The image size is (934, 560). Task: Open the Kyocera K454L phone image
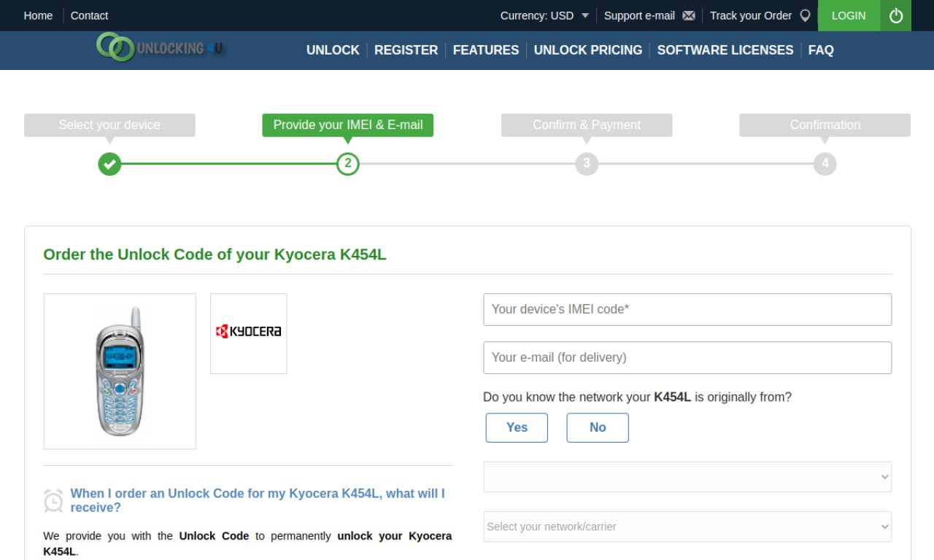tap(120, 371)
